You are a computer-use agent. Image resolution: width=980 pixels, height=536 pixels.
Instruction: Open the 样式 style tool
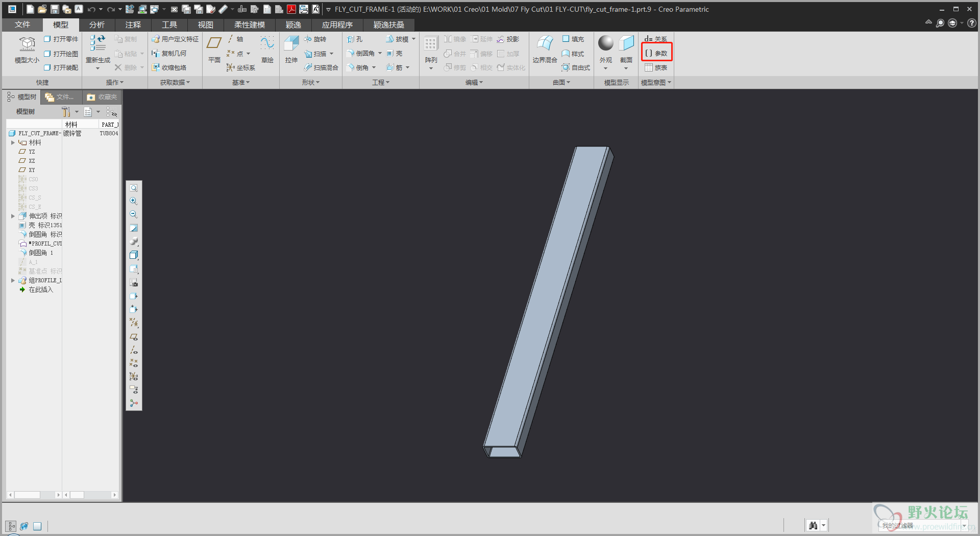click(573, 54)
